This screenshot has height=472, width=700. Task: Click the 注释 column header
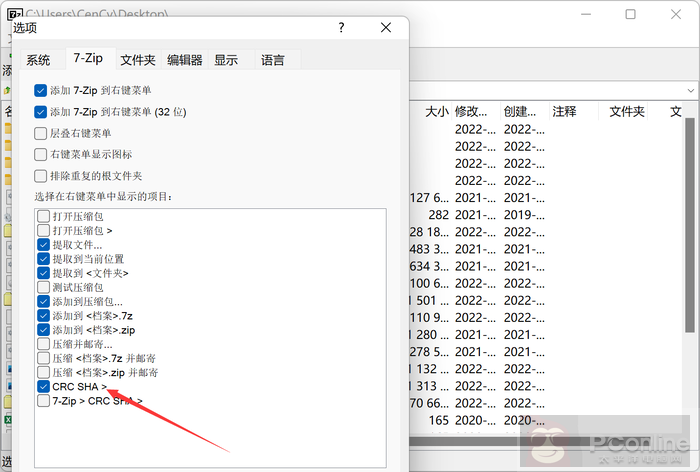pyautogui.click(x=564, y=112)
